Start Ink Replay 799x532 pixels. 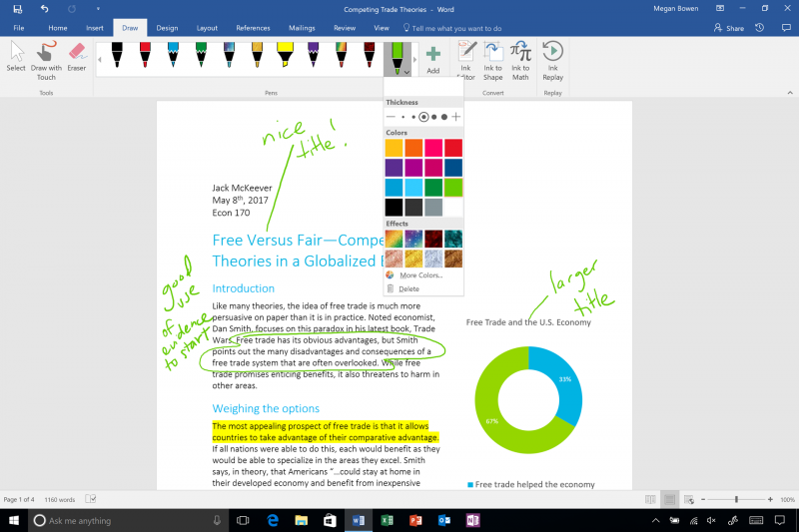(x=553, y=61)
